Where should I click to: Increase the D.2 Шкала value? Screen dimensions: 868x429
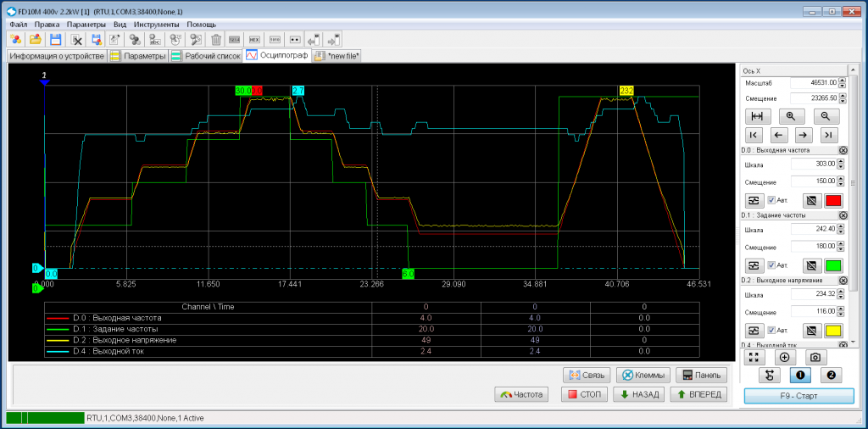[x=843, y=292]
